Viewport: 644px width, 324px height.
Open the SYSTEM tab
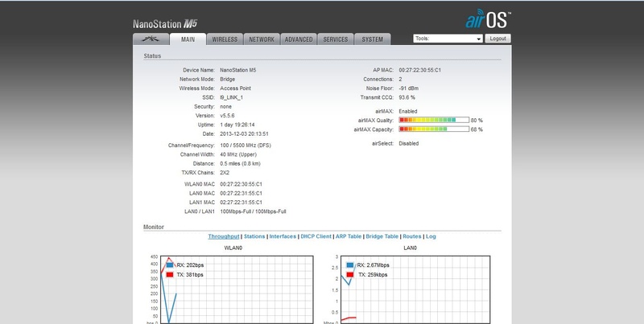373,39
